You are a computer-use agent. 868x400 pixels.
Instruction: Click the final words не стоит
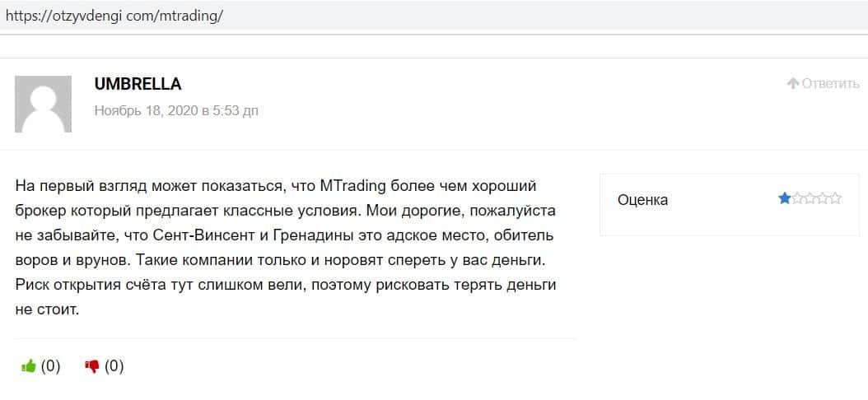pyautogui.click(x=46, y=311)
